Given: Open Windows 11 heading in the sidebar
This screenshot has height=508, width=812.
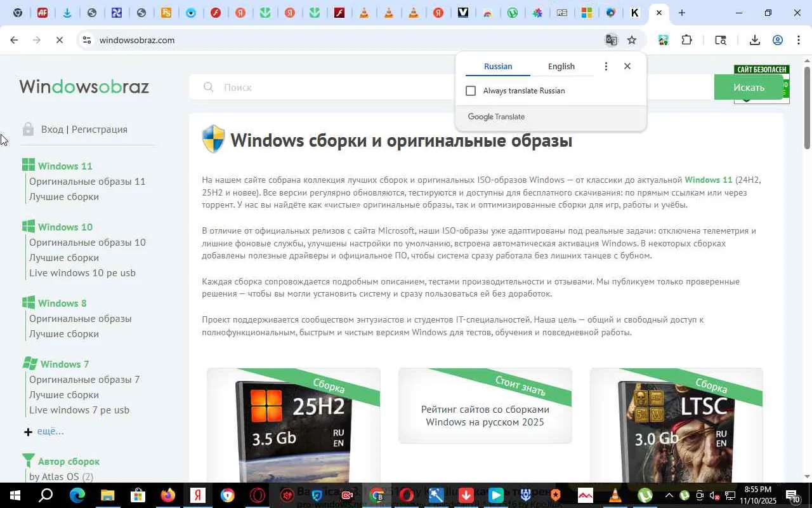Looking at the screenshot, I should (x=65, y=166).
